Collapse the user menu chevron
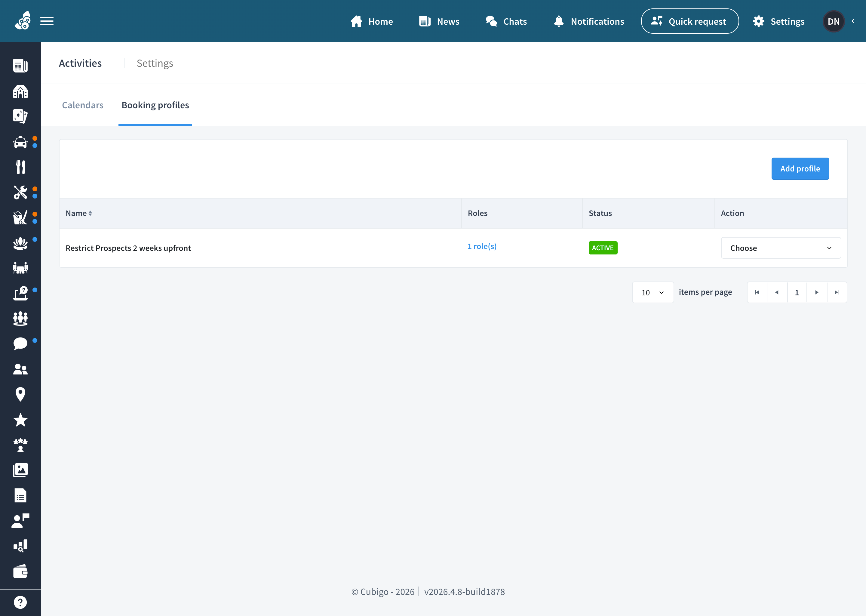 pyautogui.click(x=853, y=21)
